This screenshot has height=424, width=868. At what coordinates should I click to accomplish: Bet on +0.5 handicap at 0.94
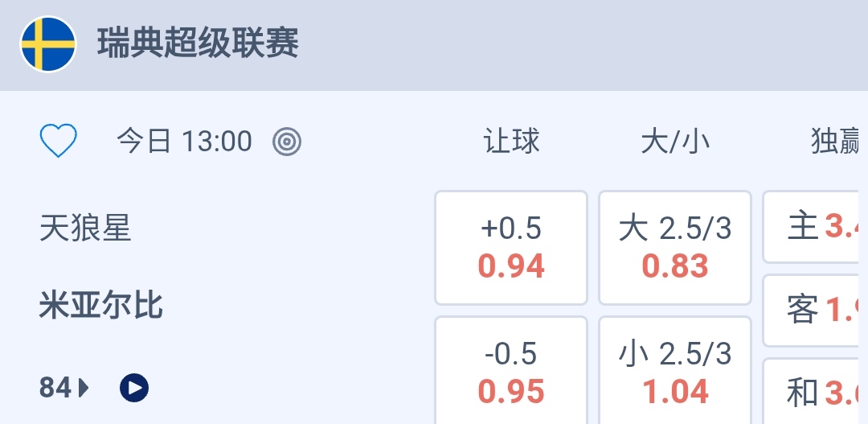pyautogui.click(x=511, y=248)
